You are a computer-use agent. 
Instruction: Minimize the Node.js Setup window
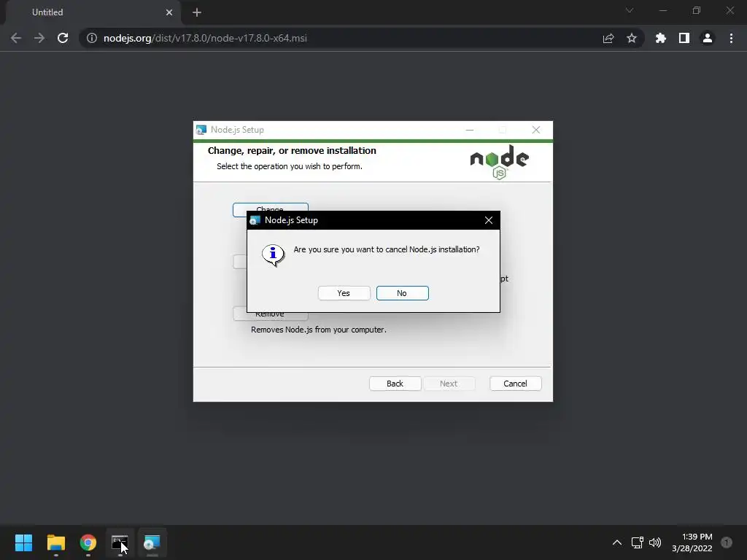coord(470,130)
